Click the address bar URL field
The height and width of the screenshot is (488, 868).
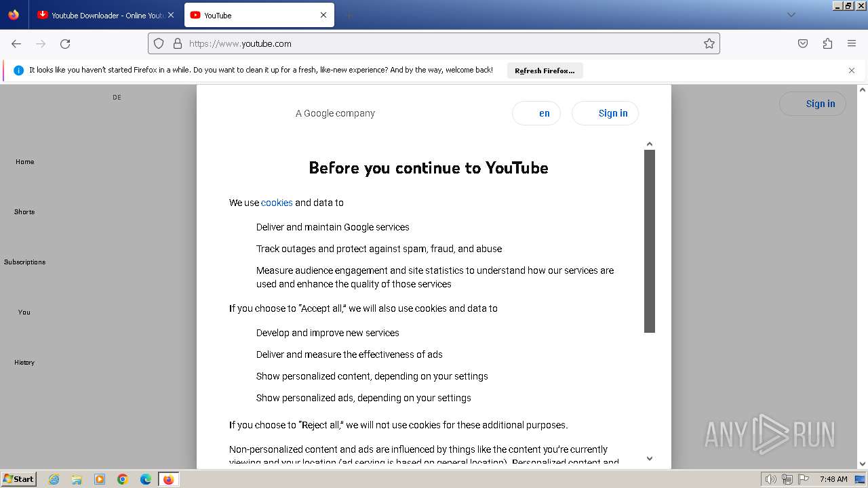[x=434, y=43]
